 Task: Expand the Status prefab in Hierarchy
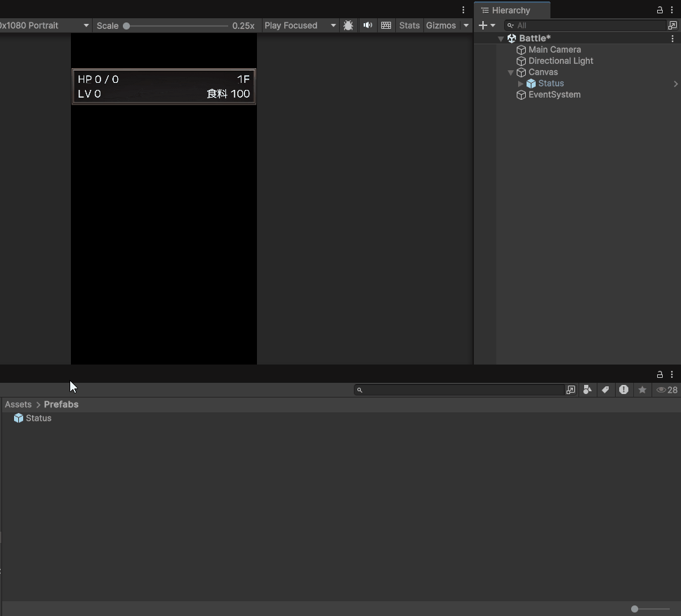520,84
